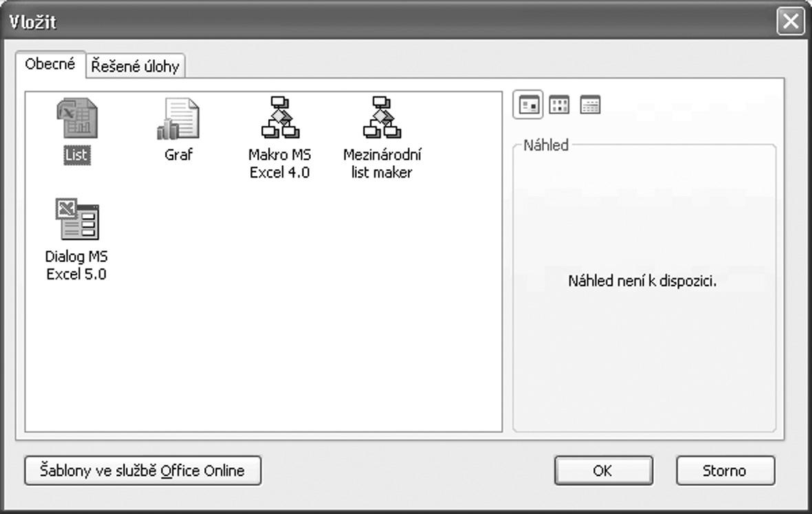
Task: Open the Řešené úlohy tab
Action: [135, 66]
